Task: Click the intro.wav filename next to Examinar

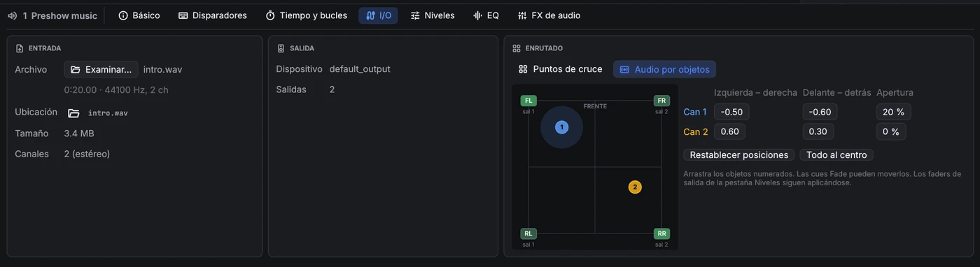Action: click(x=162, y=69)
